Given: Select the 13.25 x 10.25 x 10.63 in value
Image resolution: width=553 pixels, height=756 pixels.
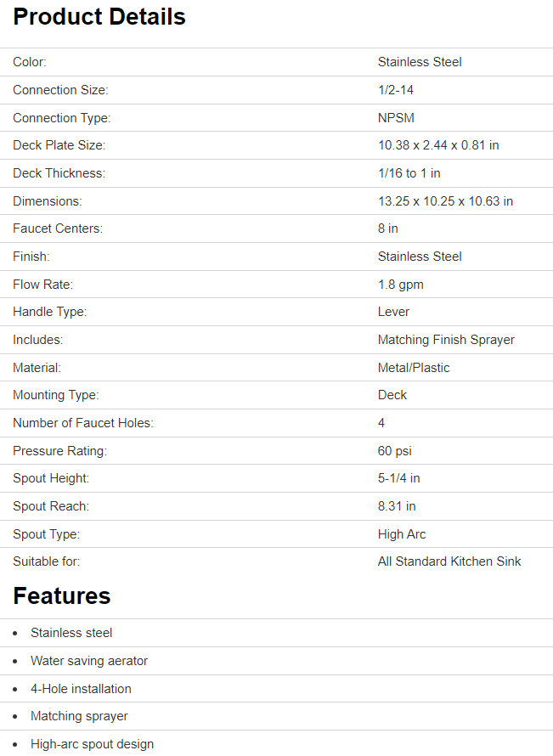Looking at the screenshot, I should pos(445,201).
